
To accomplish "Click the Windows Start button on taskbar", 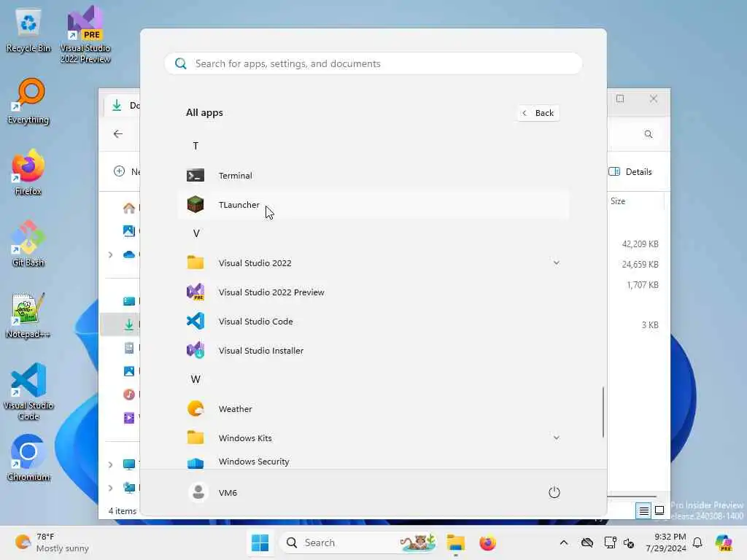I will tap(260, 542).
